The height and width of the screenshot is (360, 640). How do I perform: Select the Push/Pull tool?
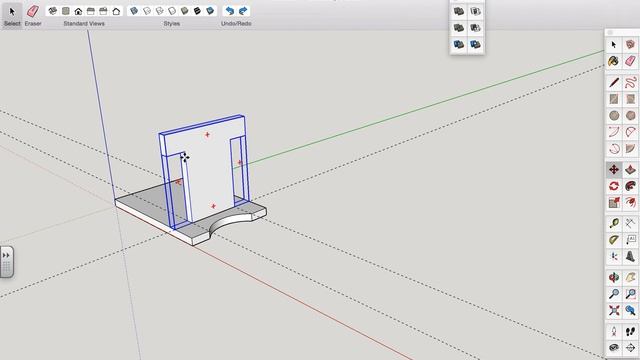pos(630,170)
